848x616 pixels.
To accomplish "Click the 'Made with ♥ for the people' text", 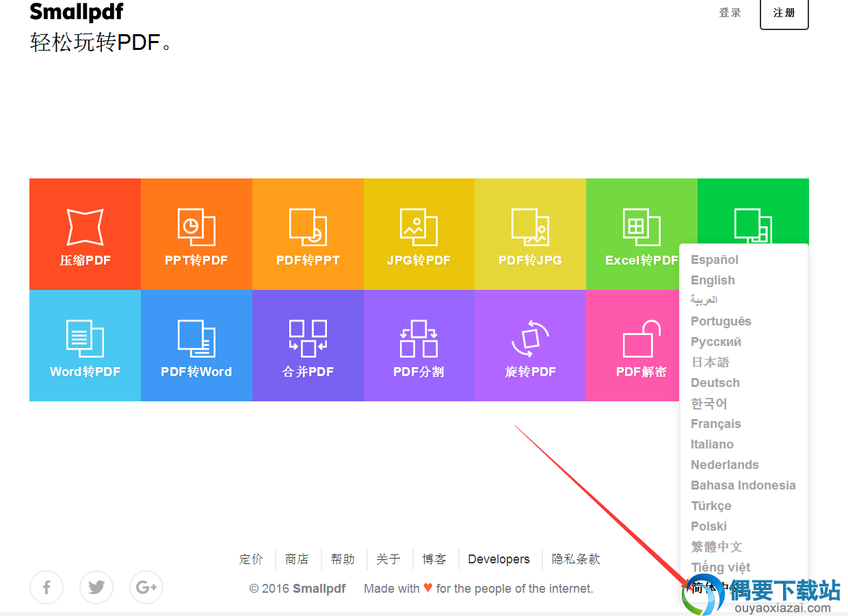I will pyautogui.click(x=479, y=589).
